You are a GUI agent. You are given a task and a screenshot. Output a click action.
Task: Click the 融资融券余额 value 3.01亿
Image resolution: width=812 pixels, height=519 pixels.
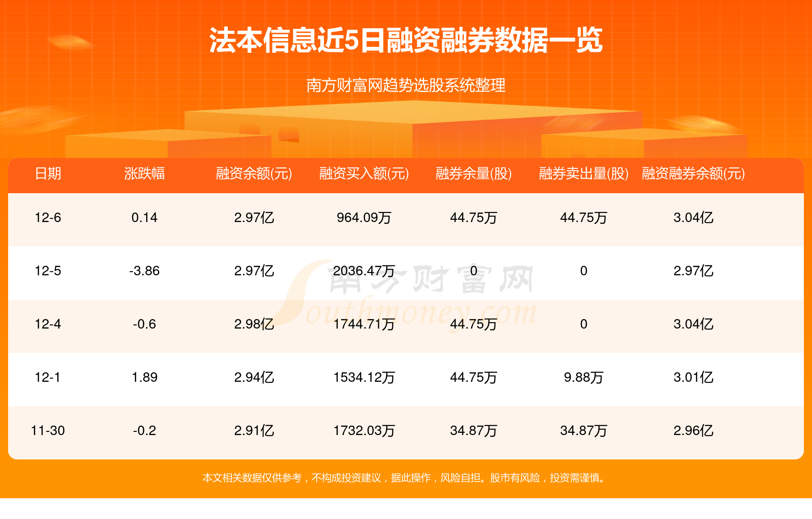point(693,377)
